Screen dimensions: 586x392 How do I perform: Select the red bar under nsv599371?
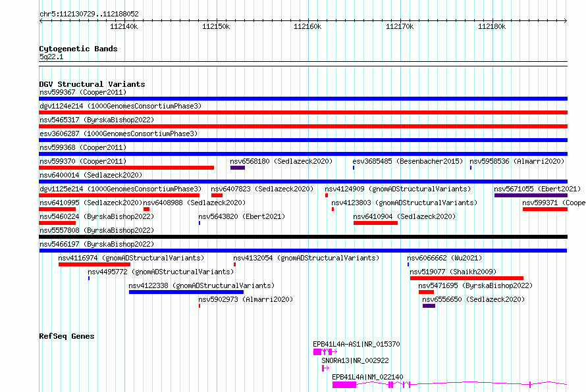tap(545, 209)
